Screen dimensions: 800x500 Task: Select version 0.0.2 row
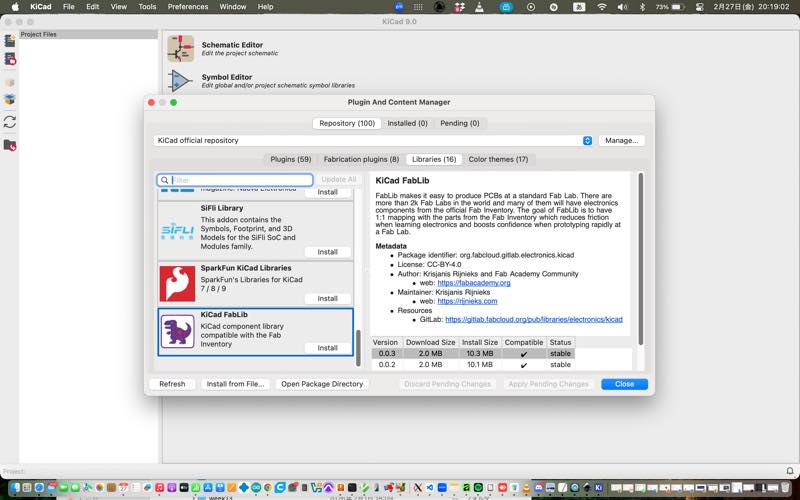473,365
